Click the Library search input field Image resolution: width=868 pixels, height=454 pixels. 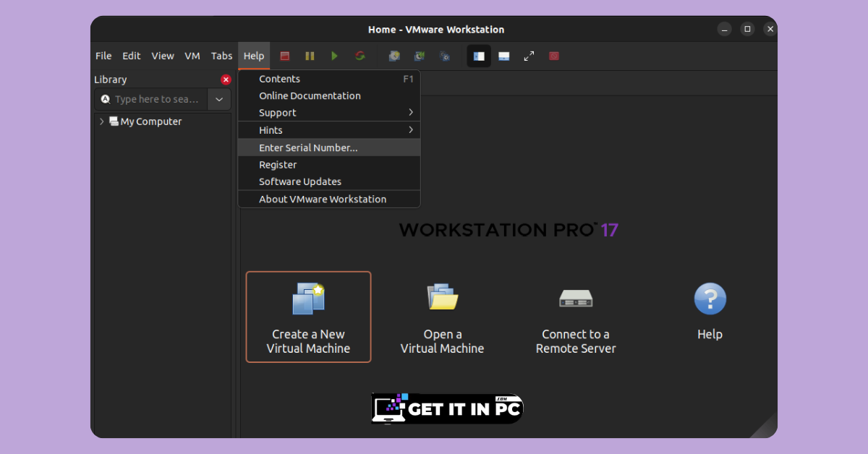(151, 99)
